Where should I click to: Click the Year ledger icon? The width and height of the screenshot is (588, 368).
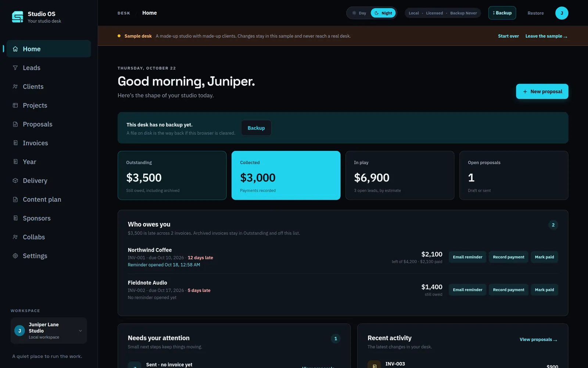[15, 162]
